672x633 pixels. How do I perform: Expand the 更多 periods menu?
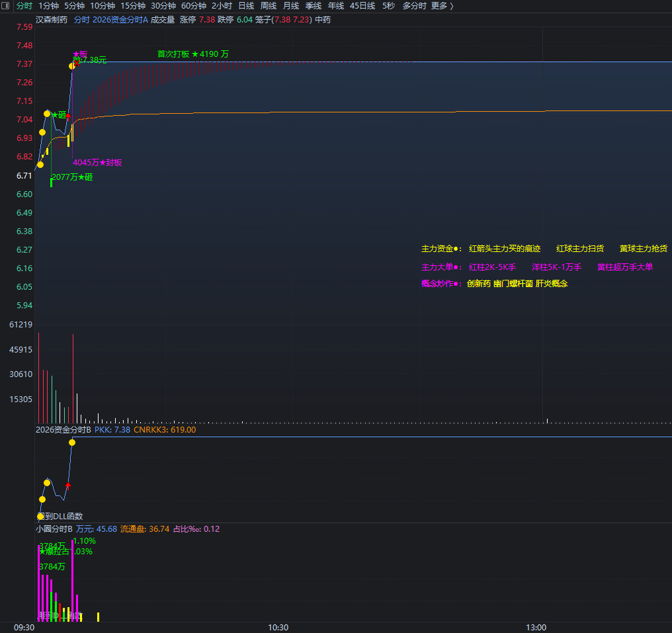(x=442, y=5)
